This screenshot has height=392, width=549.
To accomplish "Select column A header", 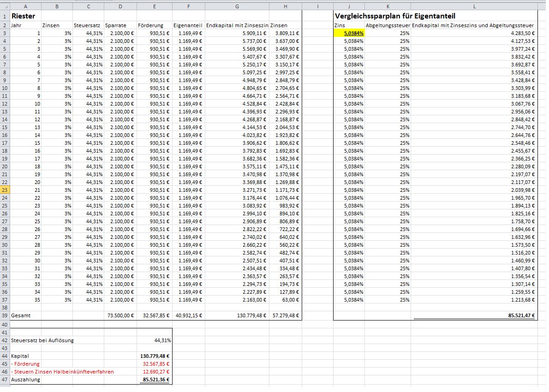I will [25, 6].
